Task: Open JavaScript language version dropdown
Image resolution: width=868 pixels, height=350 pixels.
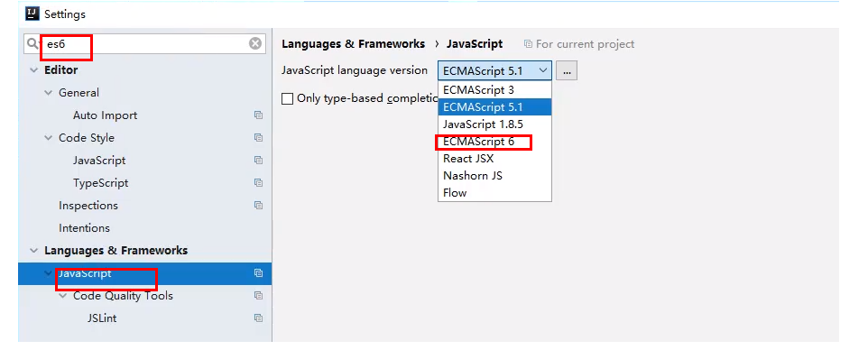Action: point(494,70)
